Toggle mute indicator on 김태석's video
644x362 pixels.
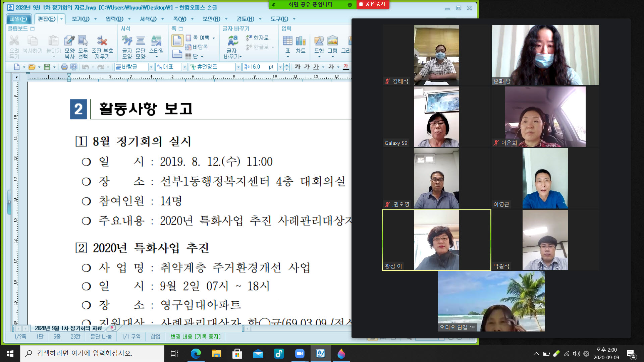point(386,80)
